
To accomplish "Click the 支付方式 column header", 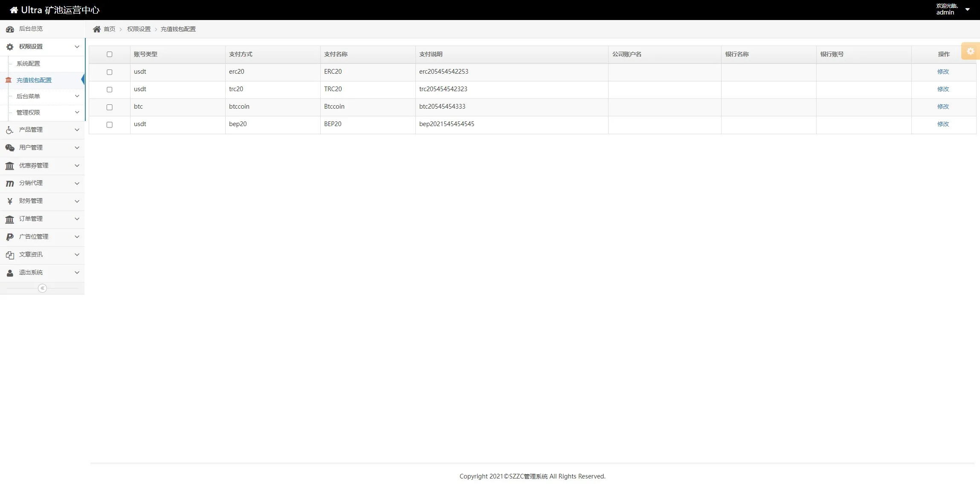I will click(241, 55).
